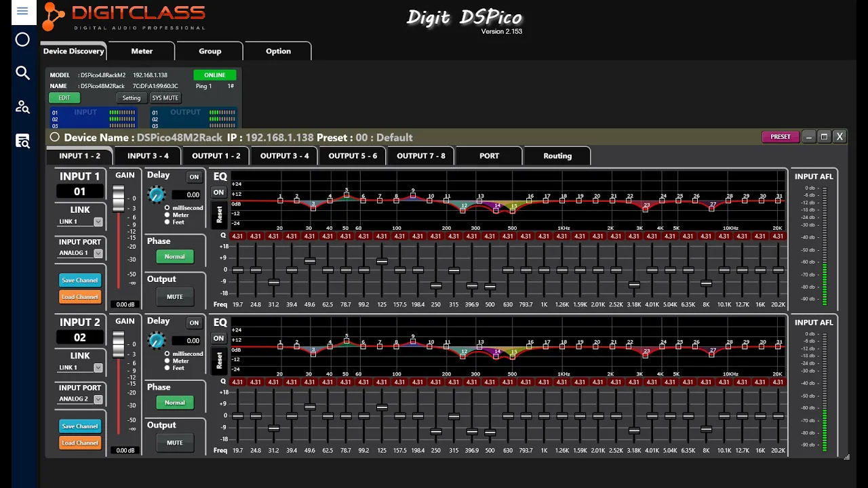Click the Input 1 GAIN fader
Viewport: 868px width, 488px height.
[119, 199]
